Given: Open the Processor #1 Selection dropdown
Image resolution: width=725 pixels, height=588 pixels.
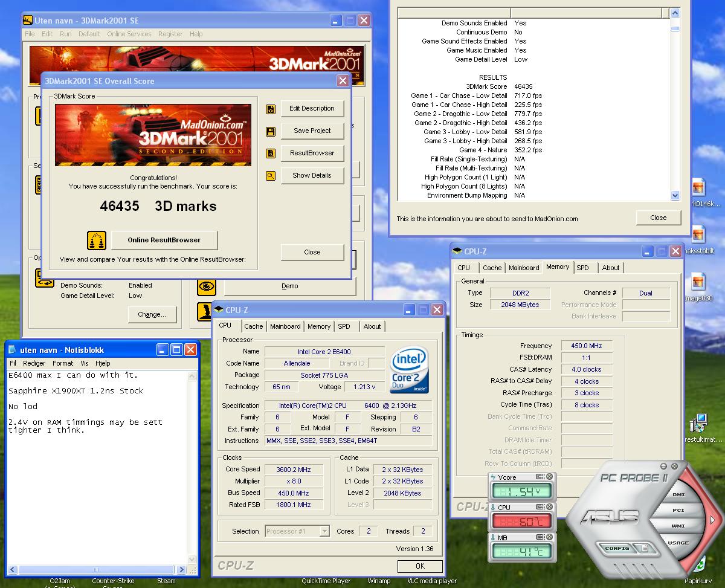Looking at the screenshot, I should (324, 531).
